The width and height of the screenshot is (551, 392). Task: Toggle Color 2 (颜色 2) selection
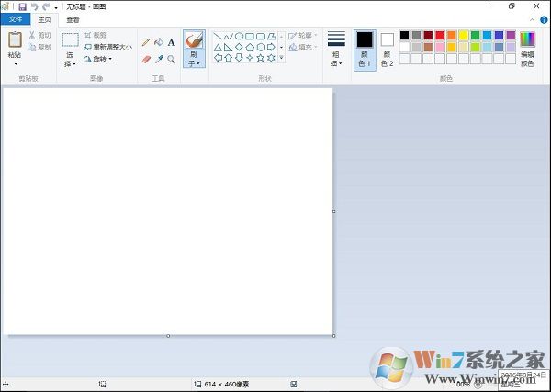[x=387, y=49]
